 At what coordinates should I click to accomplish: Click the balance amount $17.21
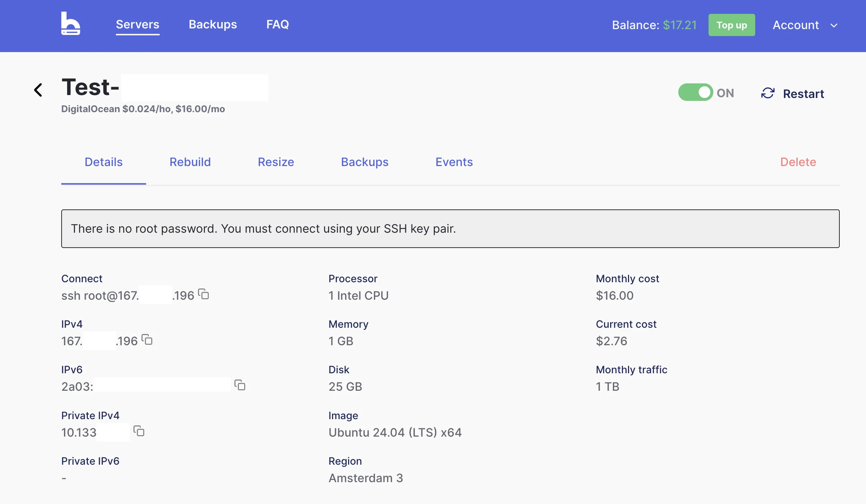(x=680, y=25)
